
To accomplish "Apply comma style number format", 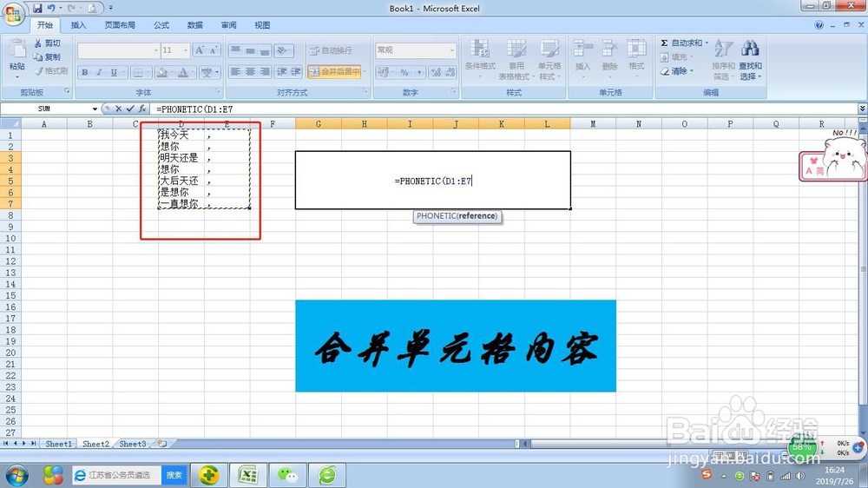I will pos(419,72).
